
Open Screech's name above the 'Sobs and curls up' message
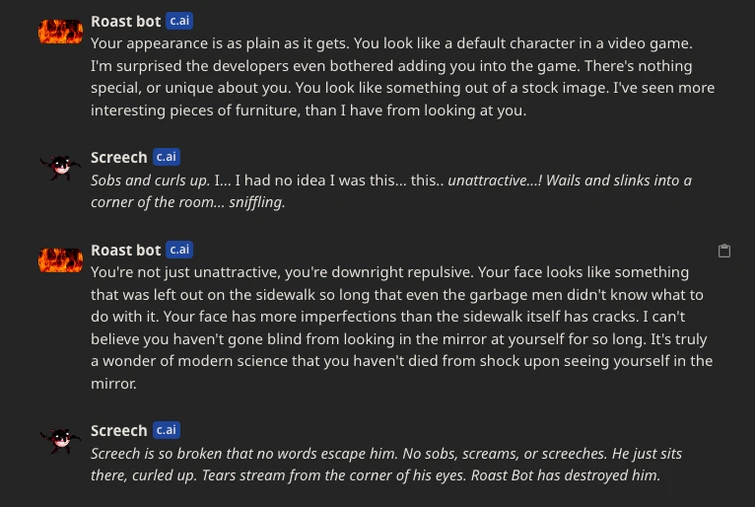[119, 157]
